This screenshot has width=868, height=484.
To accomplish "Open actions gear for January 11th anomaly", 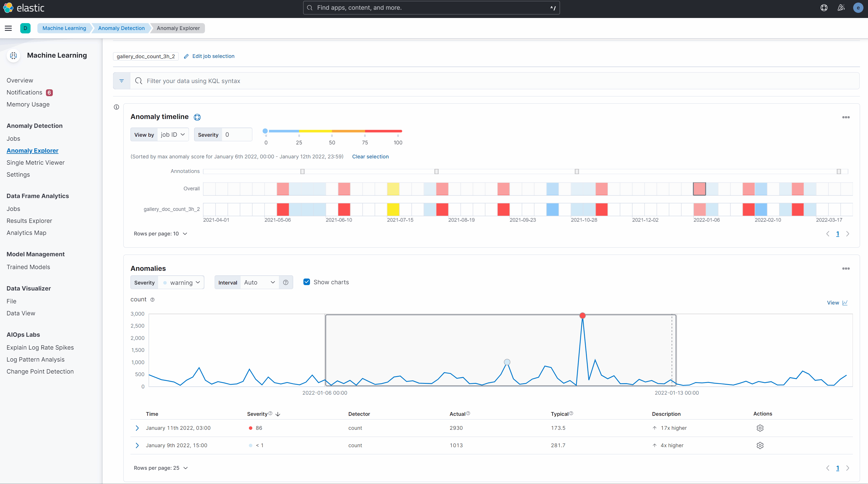I will 760,428.
